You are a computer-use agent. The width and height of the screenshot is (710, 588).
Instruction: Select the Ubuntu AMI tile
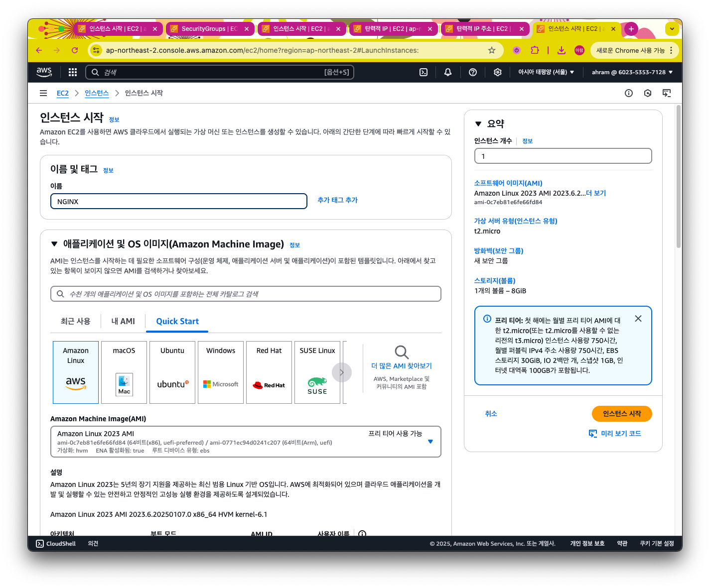click(172, 372)
